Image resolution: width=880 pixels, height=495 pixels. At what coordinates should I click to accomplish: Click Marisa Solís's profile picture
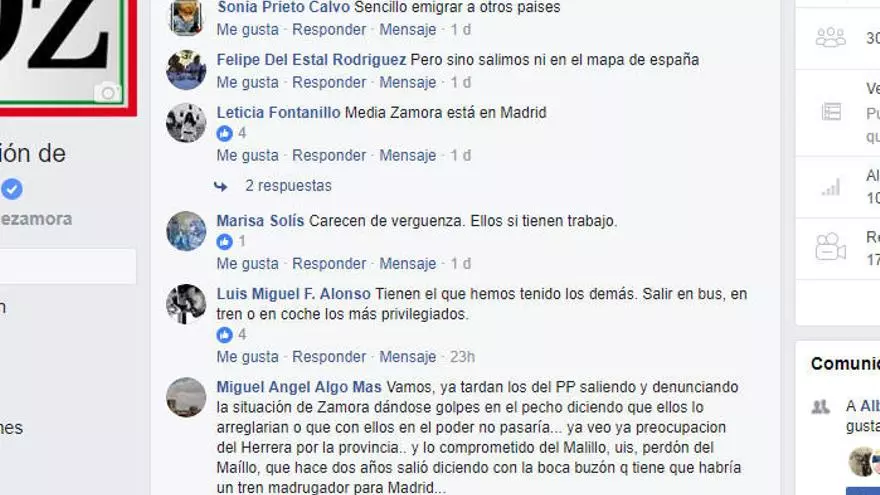click(x=186, y=231)
